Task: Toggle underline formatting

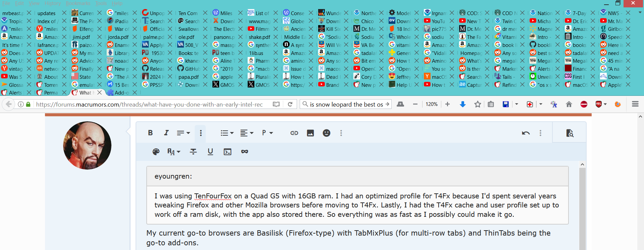Action: [210, 152]
